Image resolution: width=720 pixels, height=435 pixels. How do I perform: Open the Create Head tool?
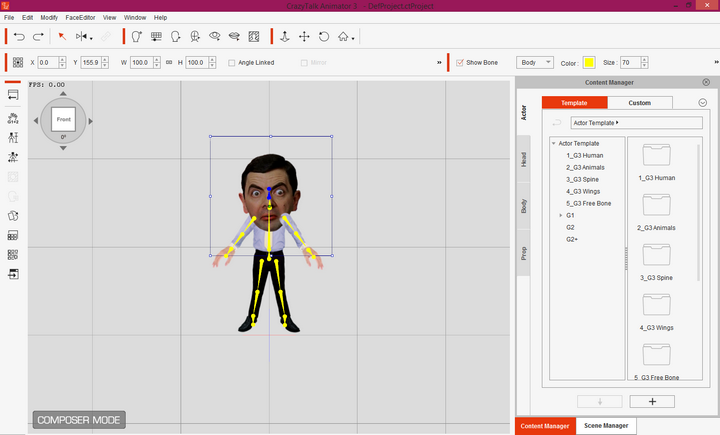coord(136,36)
